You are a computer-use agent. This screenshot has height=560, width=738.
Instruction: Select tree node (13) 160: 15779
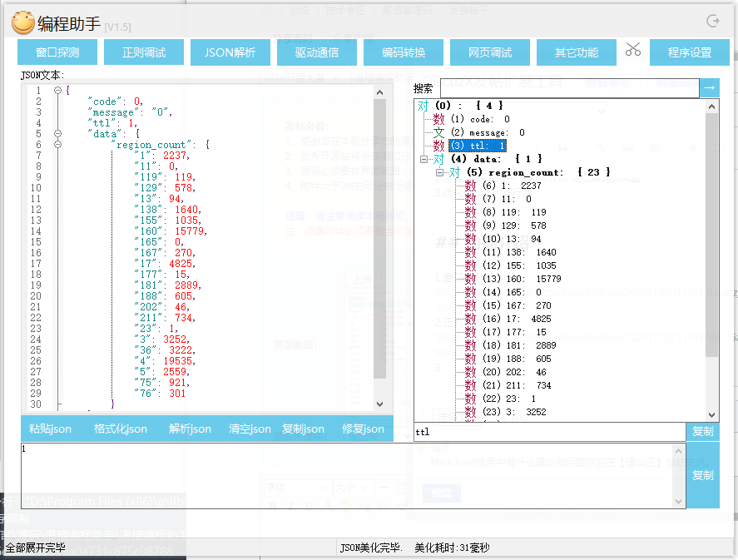(522, 279)
